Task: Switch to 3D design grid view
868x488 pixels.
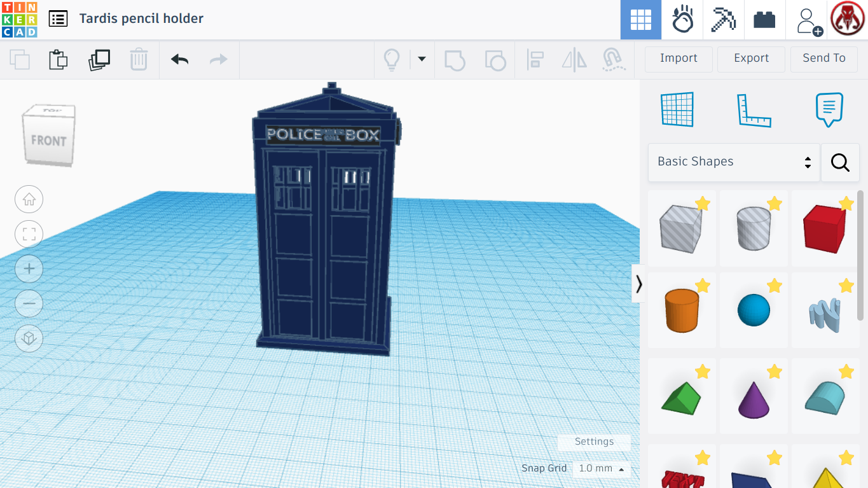Action: tap(641, 20)
